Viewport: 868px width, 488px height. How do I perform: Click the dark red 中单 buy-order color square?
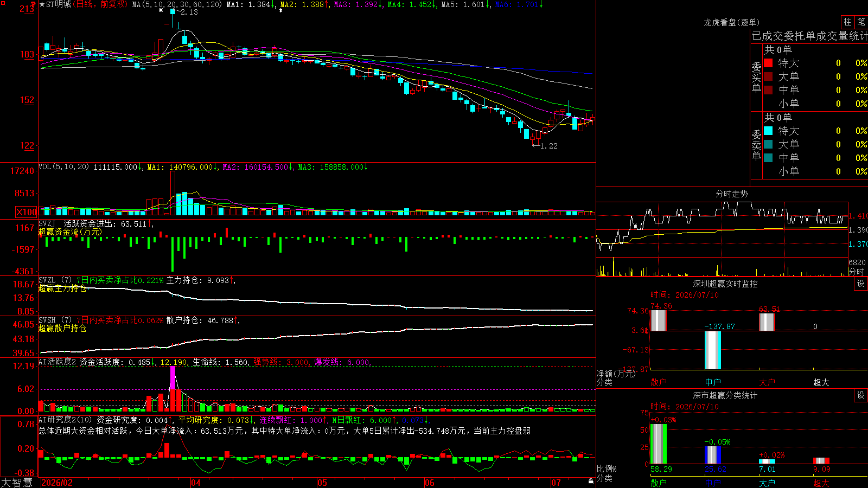tap(768, 90)
